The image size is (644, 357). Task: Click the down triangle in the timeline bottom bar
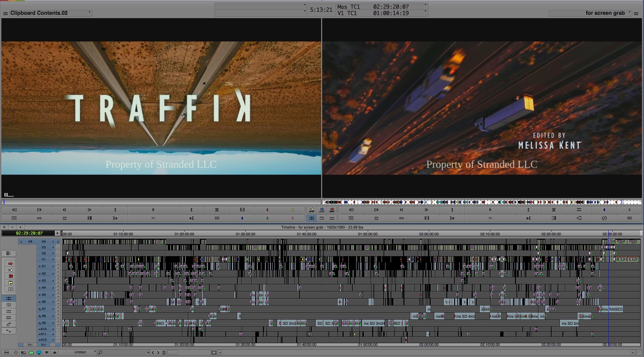[47, 352]
